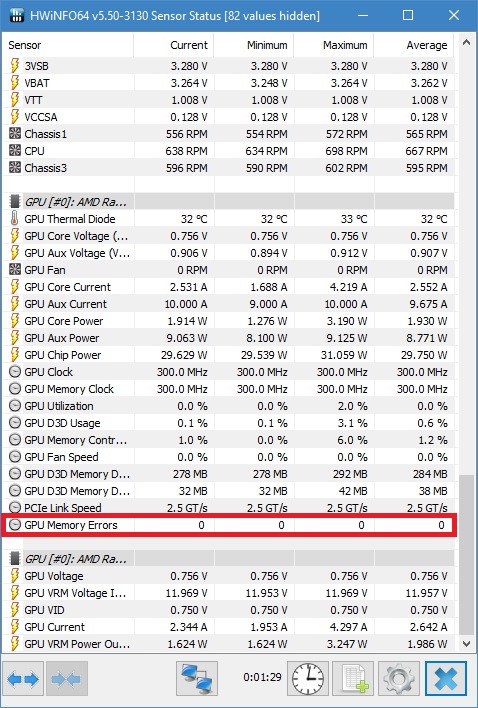
Task: Start logging with the document plus icon
Action: [x=353, y=679]
